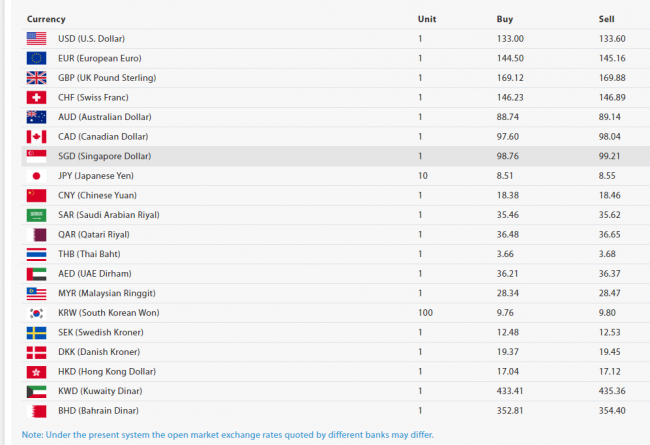650x445 pixels.
Task: Select the Saudi Arabian flag icon
Action: [36, 214]
